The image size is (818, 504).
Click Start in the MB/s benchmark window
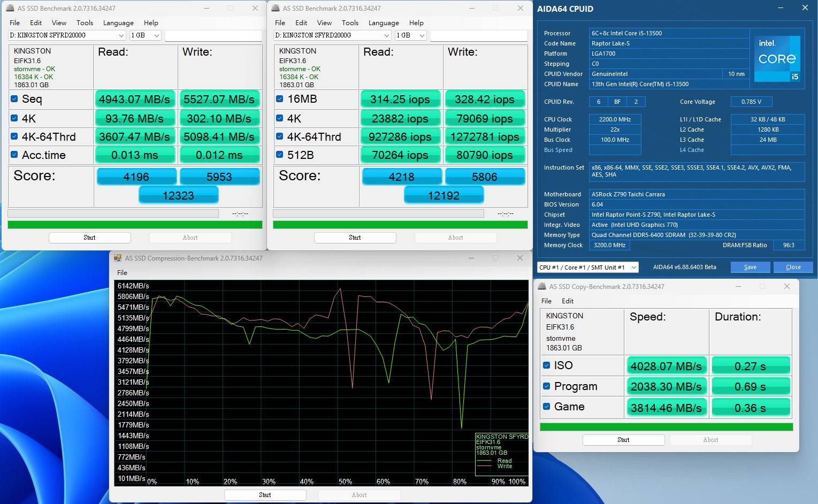tap(90, 238)
